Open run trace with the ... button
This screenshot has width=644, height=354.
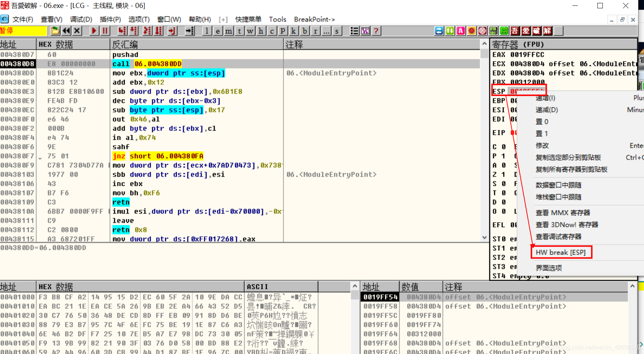click(326, 31)
